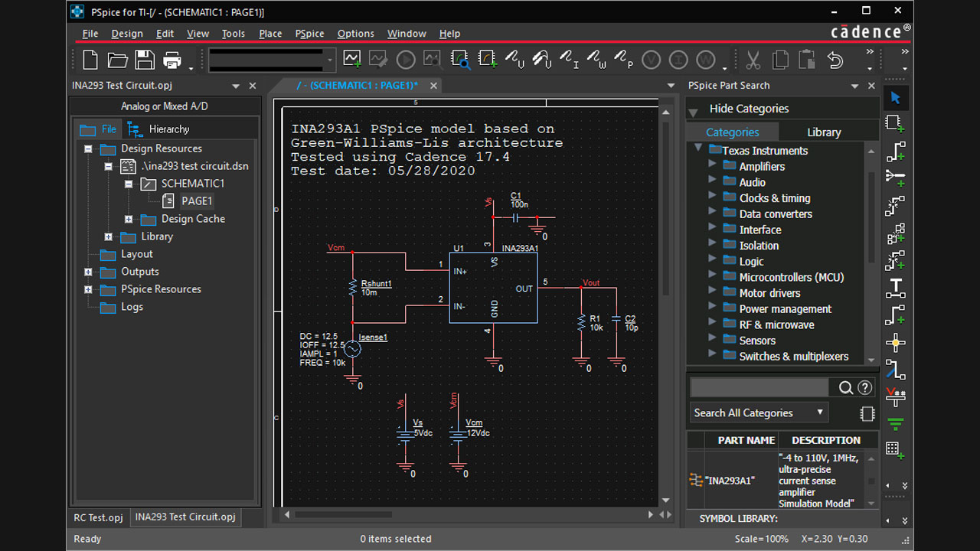Expand the PSpice Resources folder
The image size is (980, 551).
click(x=88, y=290)
